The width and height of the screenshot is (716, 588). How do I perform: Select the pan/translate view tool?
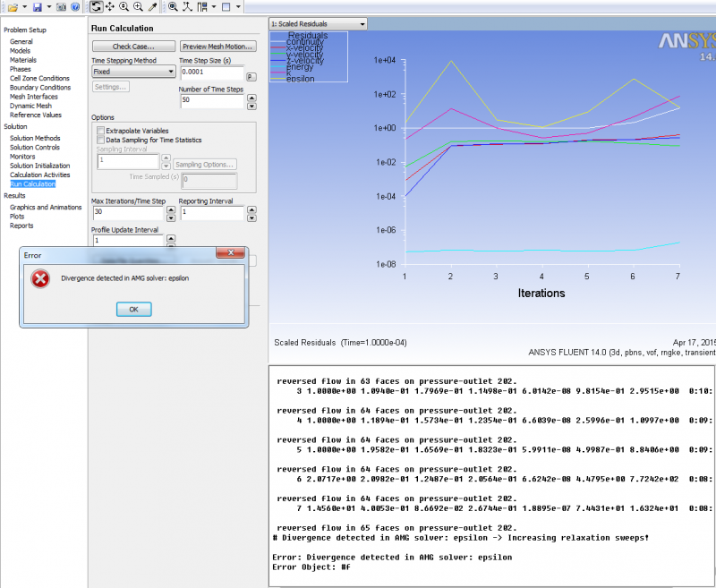pyautogui.click(x=109, y=7)
